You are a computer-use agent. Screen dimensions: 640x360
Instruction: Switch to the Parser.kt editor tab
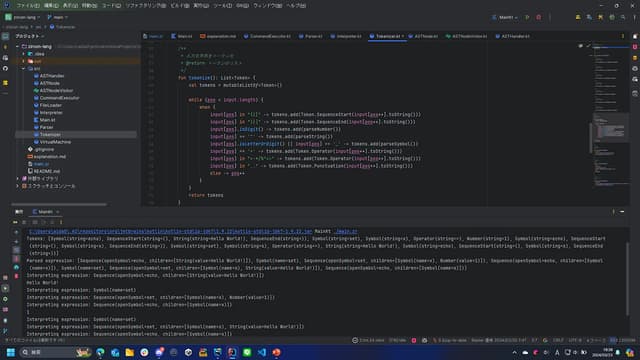[x=310, y=36]
